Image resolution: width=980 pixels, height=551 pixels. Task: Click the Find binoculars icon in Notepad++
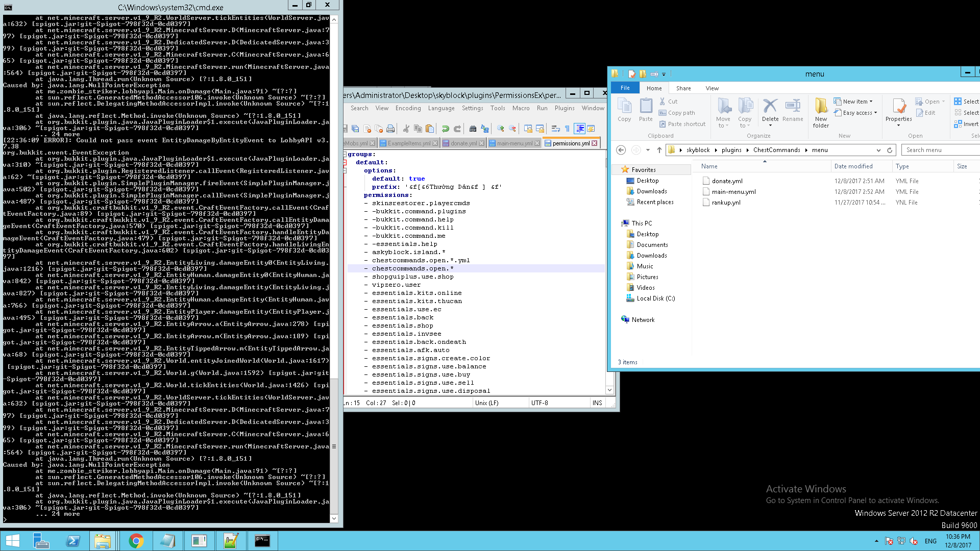473,129
